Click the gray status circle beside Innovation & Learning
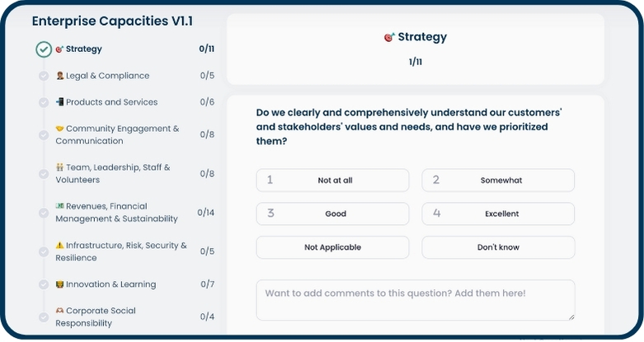This screenshot has height=342, width=644. 44,284
